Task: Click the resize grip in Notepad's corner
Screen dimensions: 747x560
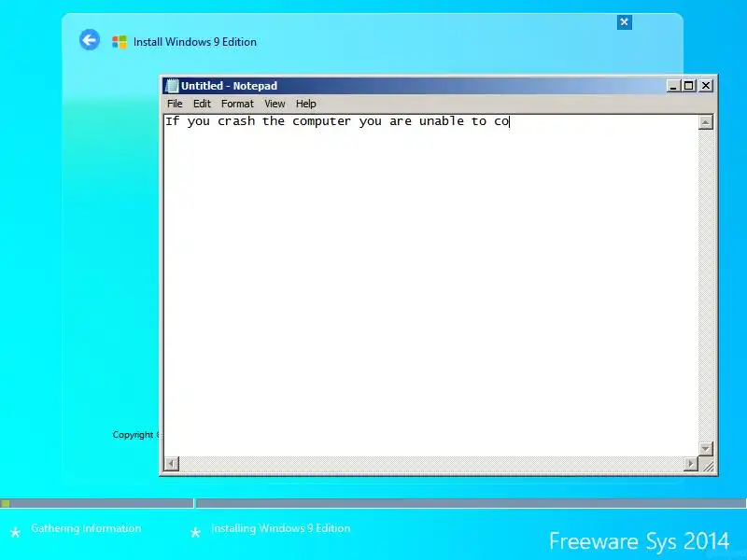Action: coord(708,465)
